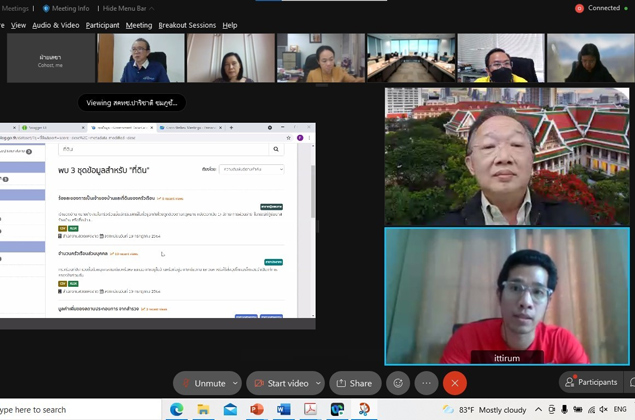Click search magnifier in shared browser
This screenshot has width=635, height=420.
276,149
